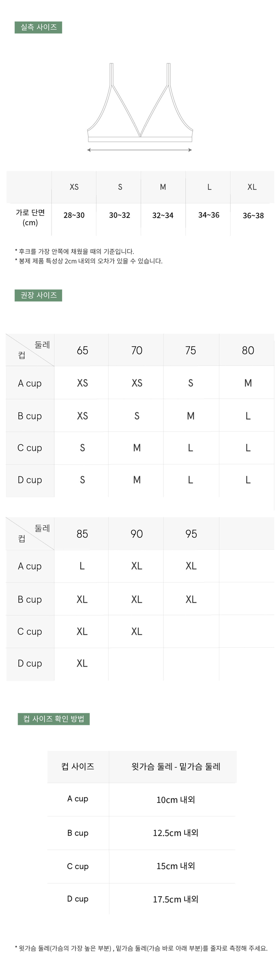Click the 65 band size column header
This screenshot has width=280, height=980.
click(x=82, y=350)
